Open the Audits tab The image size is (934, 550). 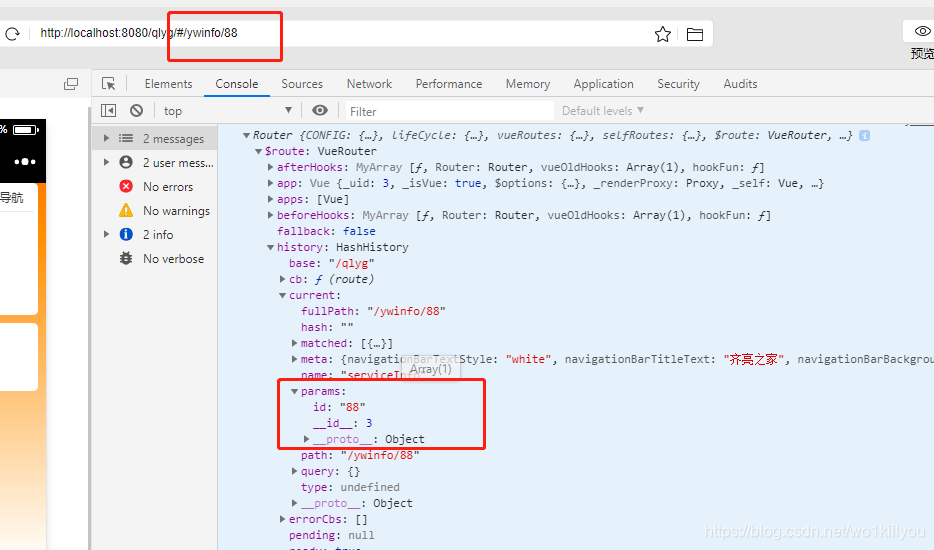(740, 84)
